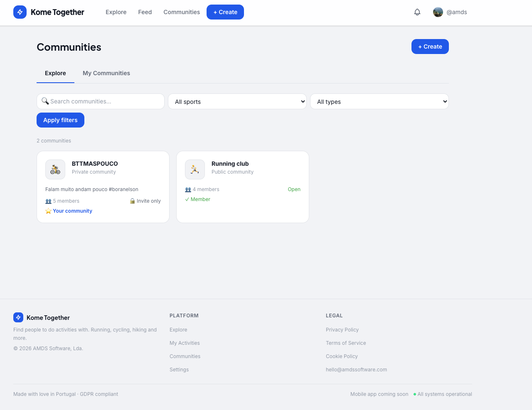This screenshot has height=410, width=532.
Task: Click the Create button beside Communities heading
Action: pos(430,47)
